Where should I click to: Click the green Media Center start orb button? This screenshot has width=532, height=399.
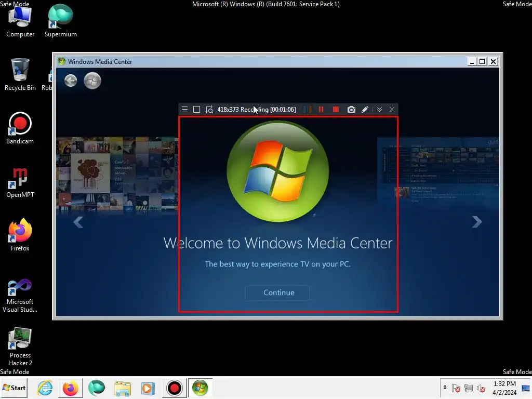92,81
